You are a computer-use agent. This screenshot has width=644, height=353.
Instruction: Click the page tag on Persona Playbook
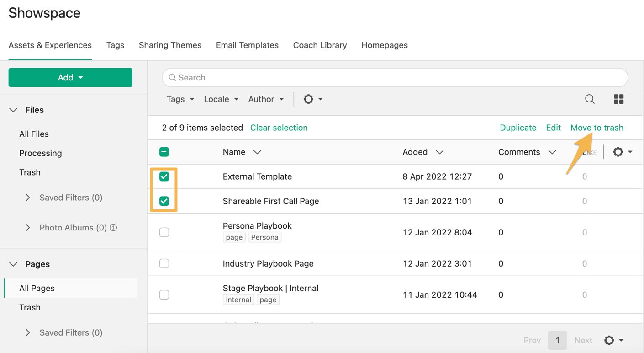click(x=234, y=237)
